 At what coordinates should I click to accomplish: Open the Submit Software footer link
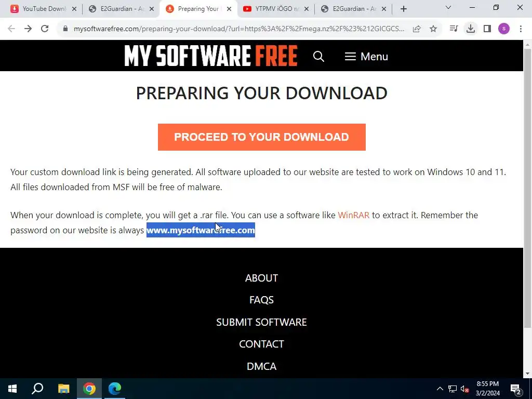[262, 322]
